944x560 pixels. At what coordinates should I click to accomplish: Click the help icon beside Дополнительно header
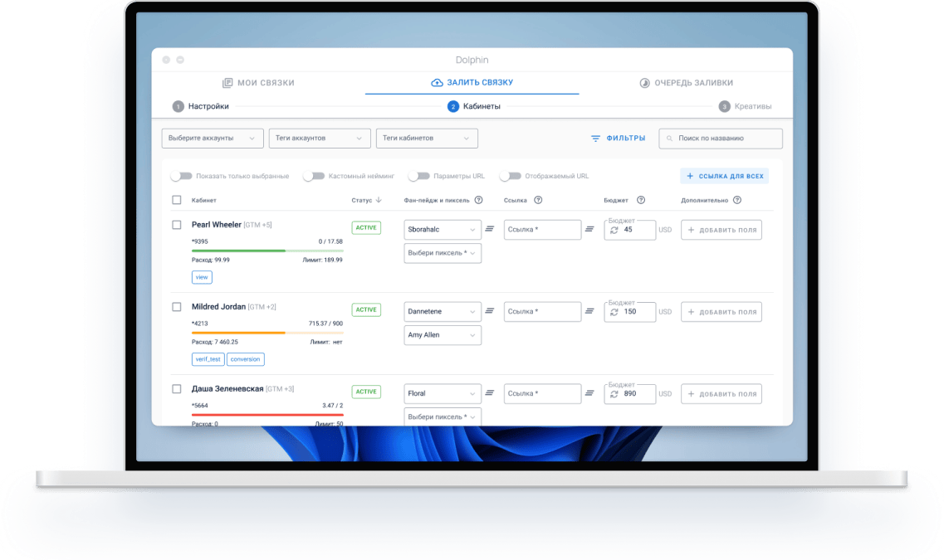point(736,200)
